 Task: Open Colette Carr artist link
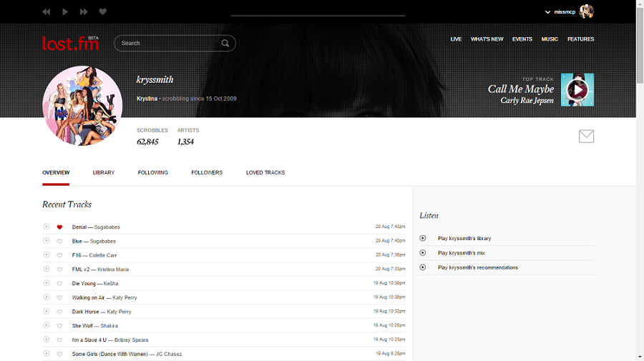tap(102, 255)
